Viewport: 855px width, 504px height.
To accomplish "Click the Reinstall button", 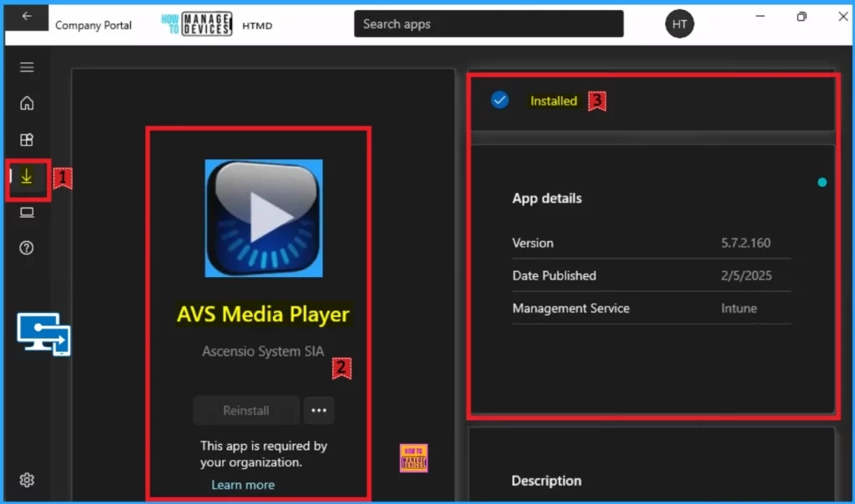I will pos(246,411).
